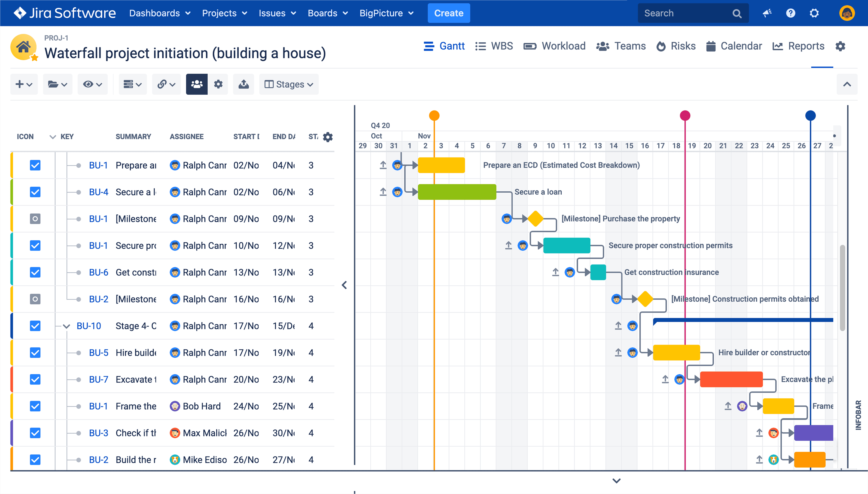Open the user profile avatar
Viewport: 868px width, 494px height.
pos(847,13)
